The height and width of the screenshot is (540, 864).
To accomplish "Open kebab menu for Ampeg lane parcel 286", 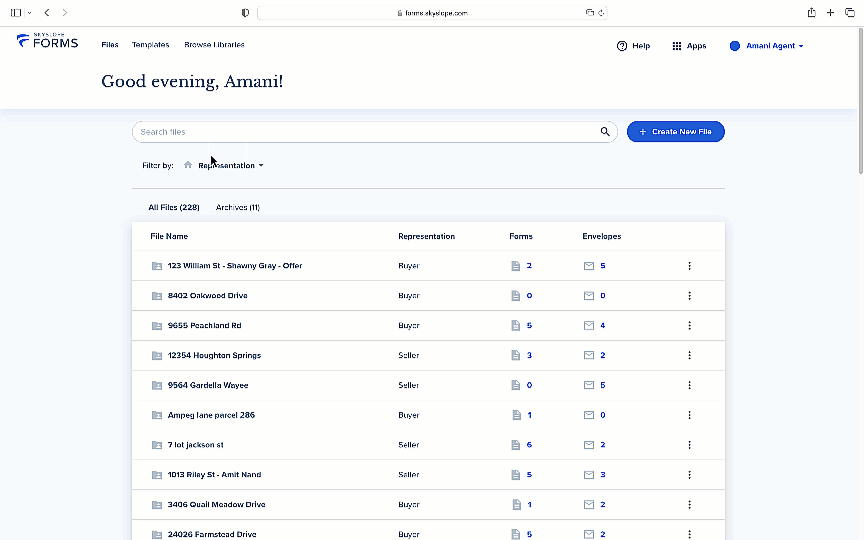I will (x=689, y=415).
